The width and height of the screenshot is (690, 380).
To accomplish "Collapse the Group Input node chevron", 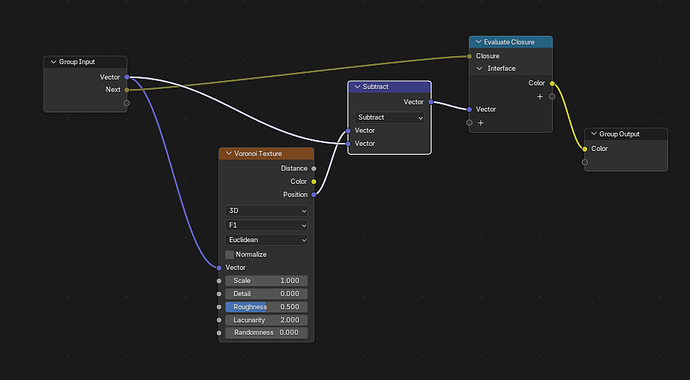I will click(x=53, y=62).
